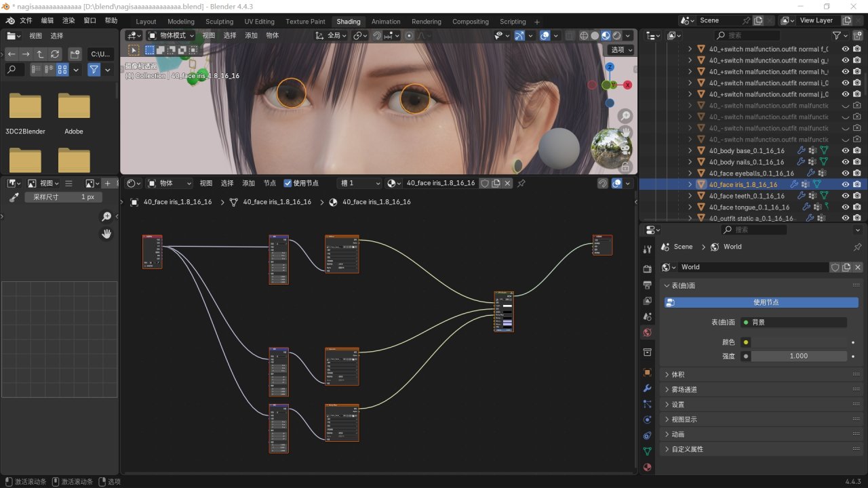This screenshot has width=868, height=488.
Task: Open the 物体模式 mode dropdown
Action: 171,35
